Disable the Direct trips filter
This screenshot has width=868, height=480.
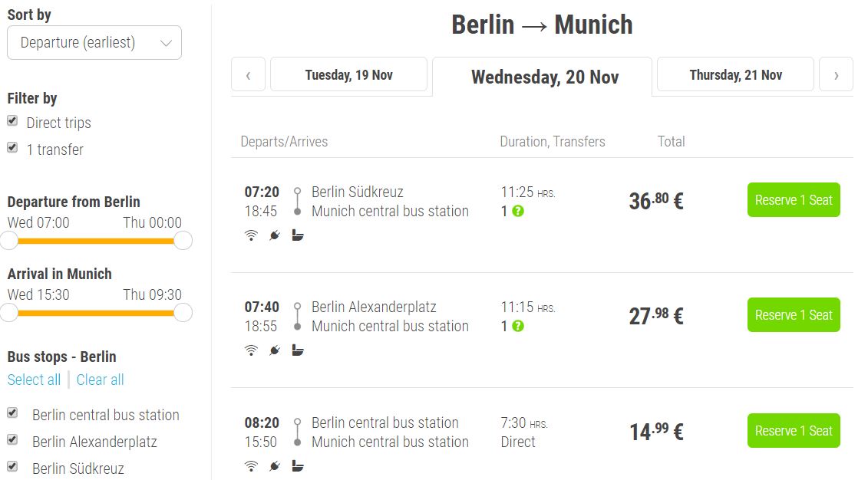coord(12,121)
